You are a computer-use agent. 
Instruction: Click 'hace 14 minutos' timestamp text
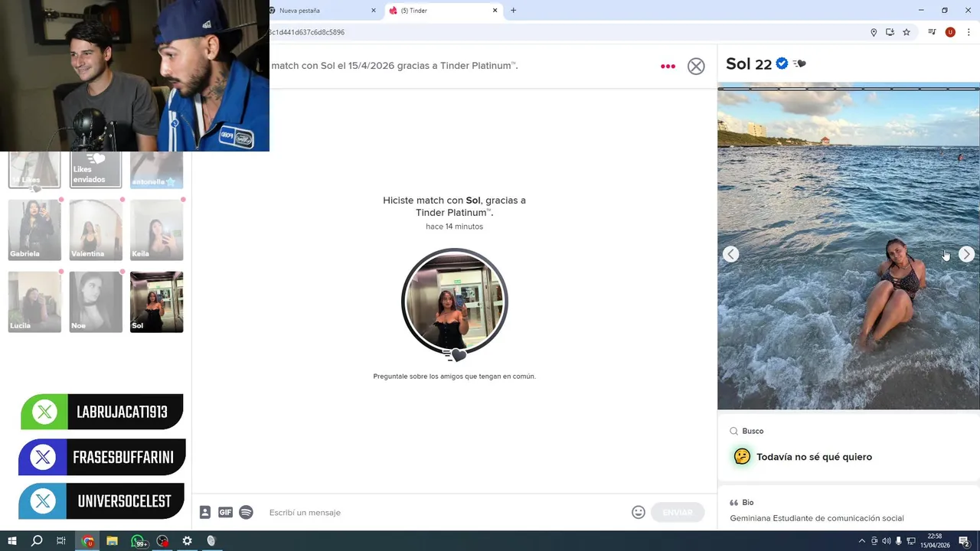click(455, 227)
